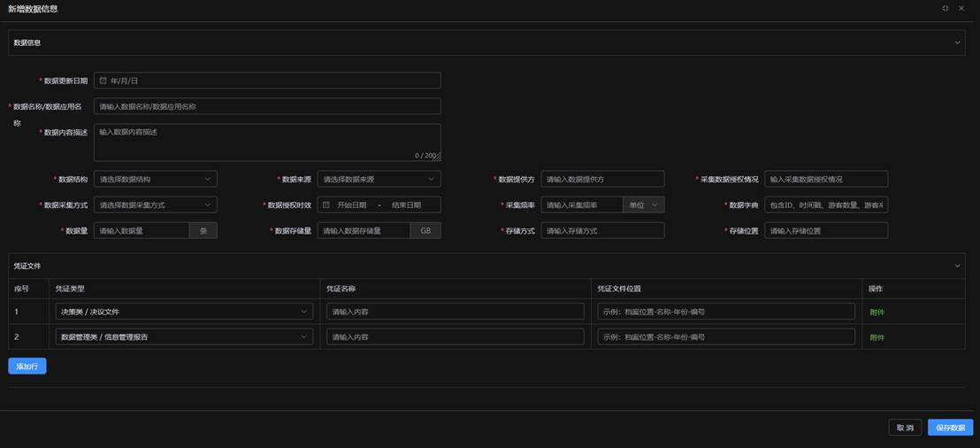Image resolution: width=980 pixels, height=448 pixels.
Task: Collapse the 凭证文件 section
Action: click(x=957, y=266)
